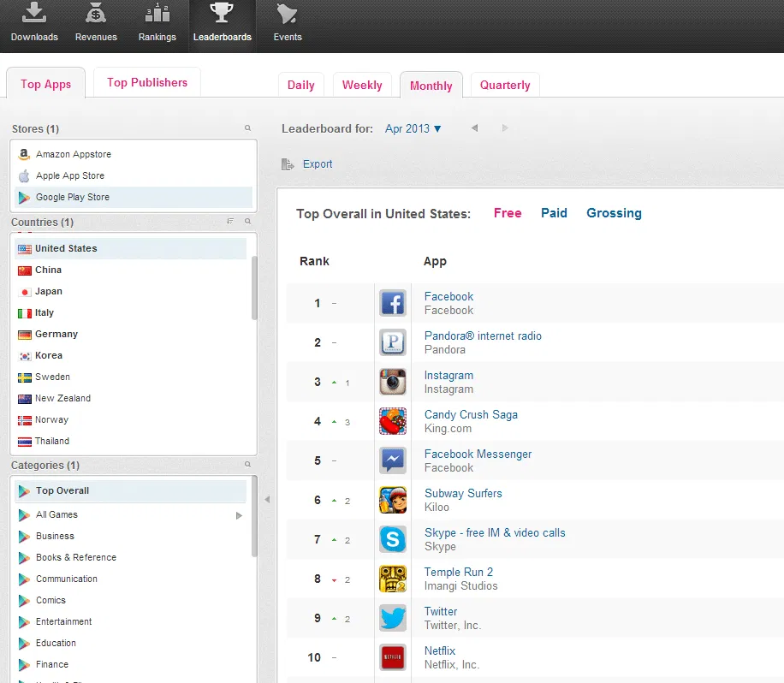Click the Countries sort icon

[x=230, y=222]
